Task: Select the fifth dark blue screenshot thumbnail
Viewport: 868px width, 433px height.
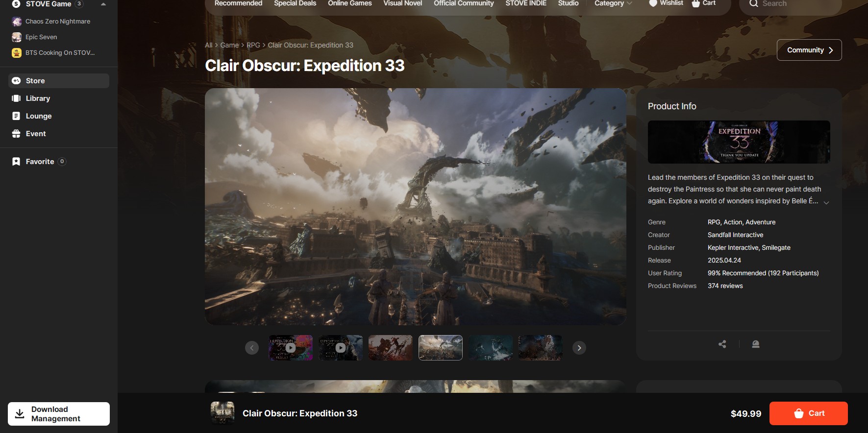Action: coord(491,348)
